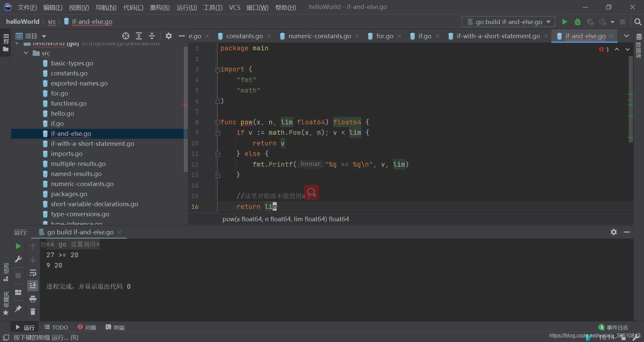Click down arrow in Run panel
This screenshot has width=644, height=342.
point(33,259)
